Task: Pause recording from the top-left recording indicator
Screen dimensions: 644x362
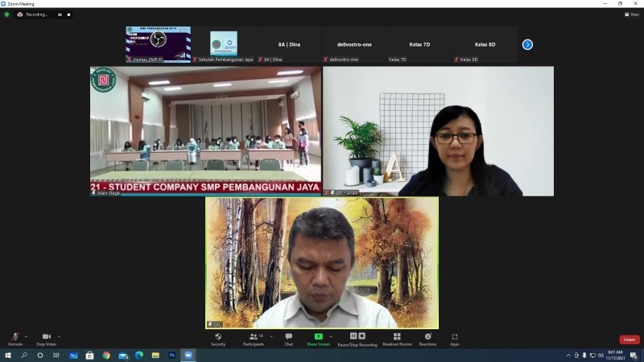Action: click(60, 14)
